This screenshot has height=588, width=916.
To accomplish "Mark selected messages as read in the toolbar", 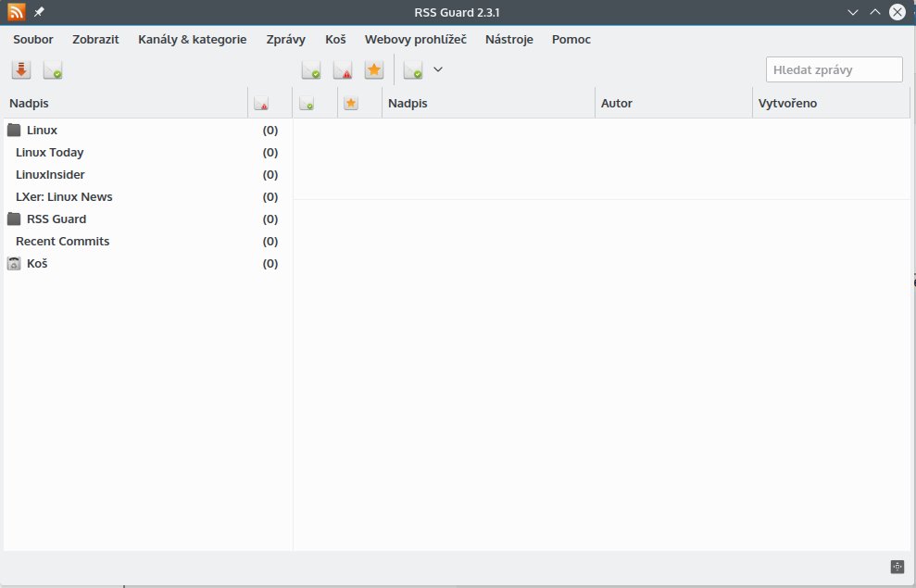I will coord(311,70).
